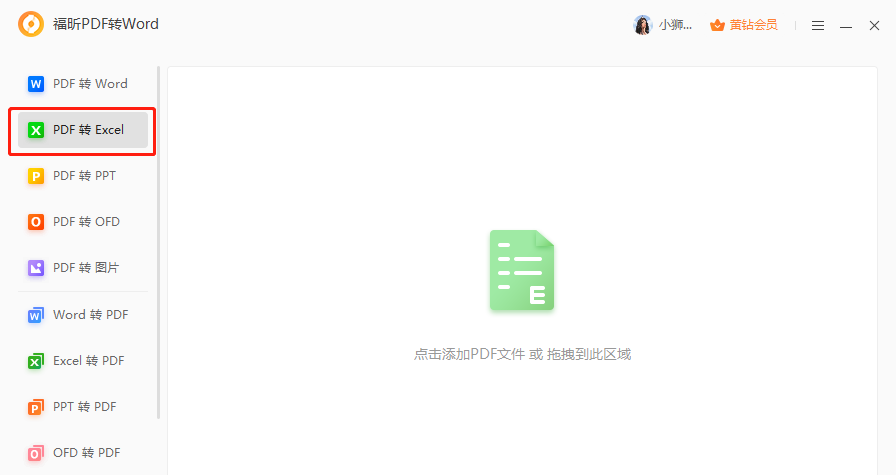This screenshot has height=475, width=896.
Task: Select the PDF 转 Word tab
Action: click(83, 84)
